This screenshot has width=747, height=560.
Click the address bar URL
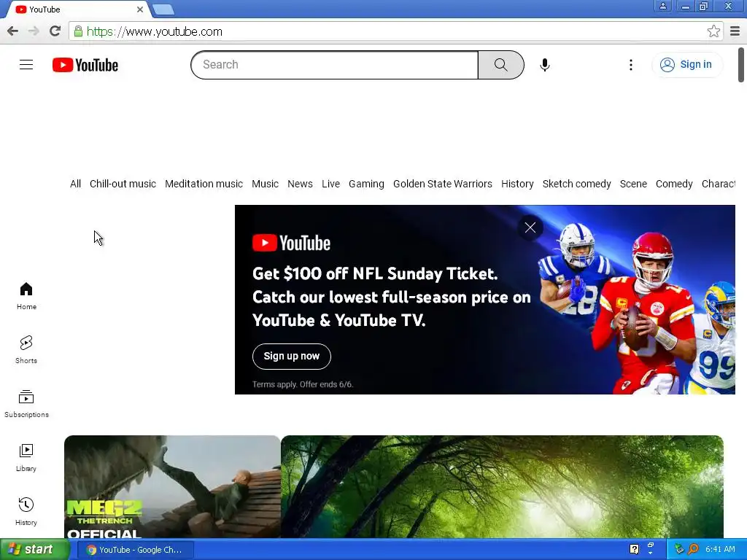click(x=155, y=31)
